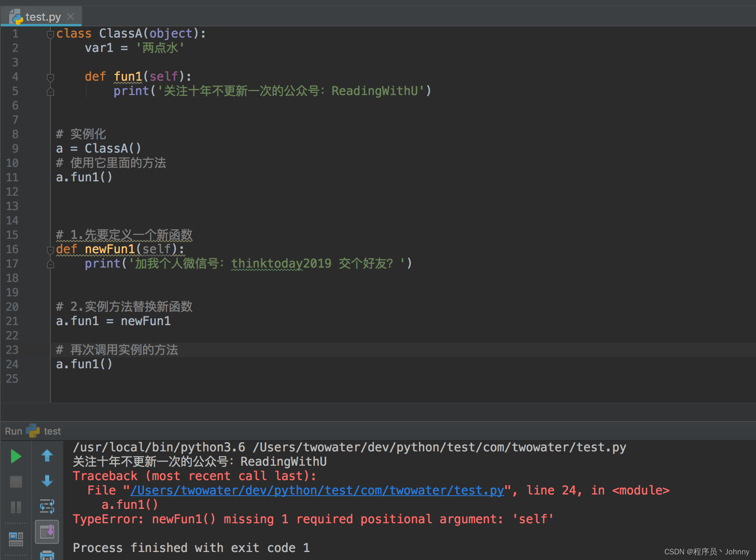This screenshot has width=756, height=560.
Task: Select the 'test' run configuration tab
Action: pyautogui.click(x=52, y=431)
